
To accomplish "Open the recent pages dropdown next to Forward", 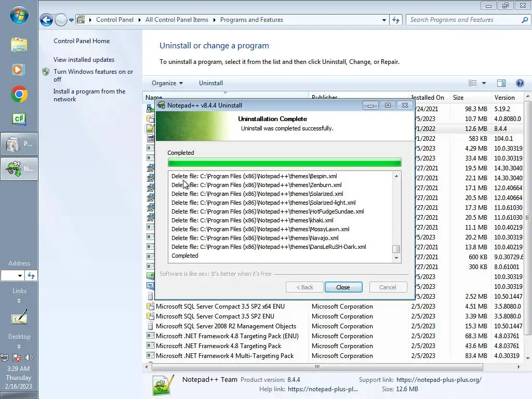I will (71, 20).
